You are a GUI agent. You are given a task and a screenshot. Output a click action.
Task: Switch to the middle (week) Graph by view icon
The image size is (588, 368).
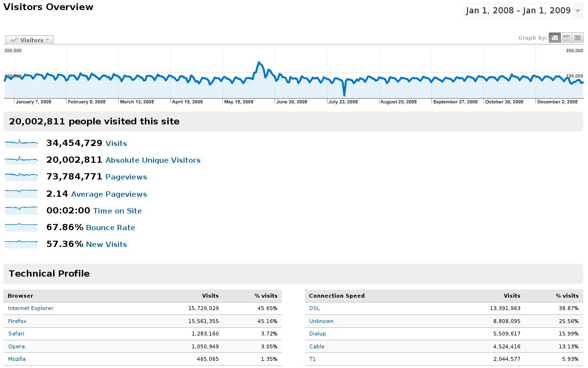click(x=566, y=38)
